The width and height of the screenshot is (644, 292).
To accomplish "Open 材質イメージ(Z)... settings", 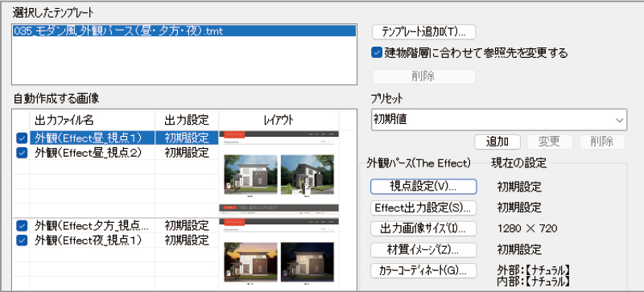I will coord(423,249).
